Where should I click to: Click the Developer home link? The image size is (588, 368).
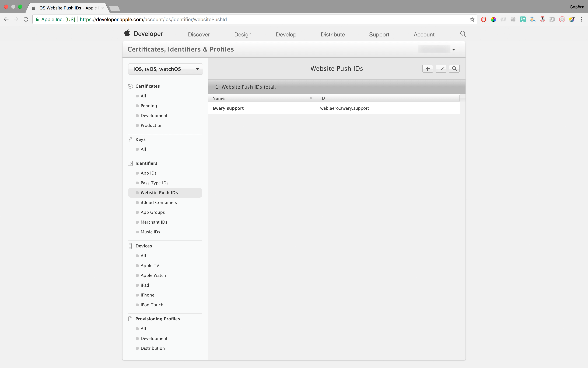click(x=148, y=34)
